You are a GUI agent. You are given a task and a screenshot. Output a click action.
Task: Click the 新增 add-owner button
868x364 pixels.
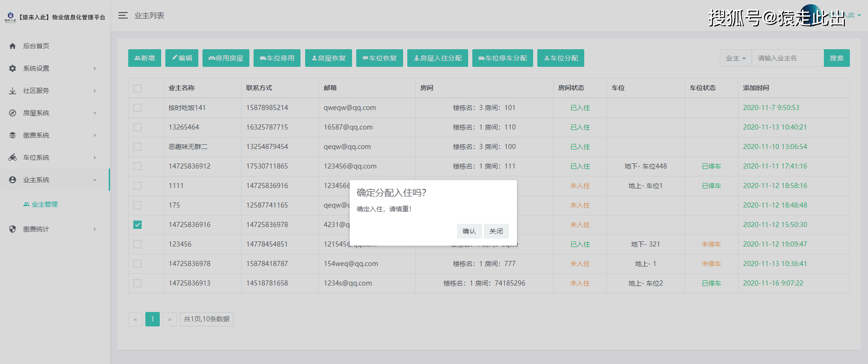point(144,58)
